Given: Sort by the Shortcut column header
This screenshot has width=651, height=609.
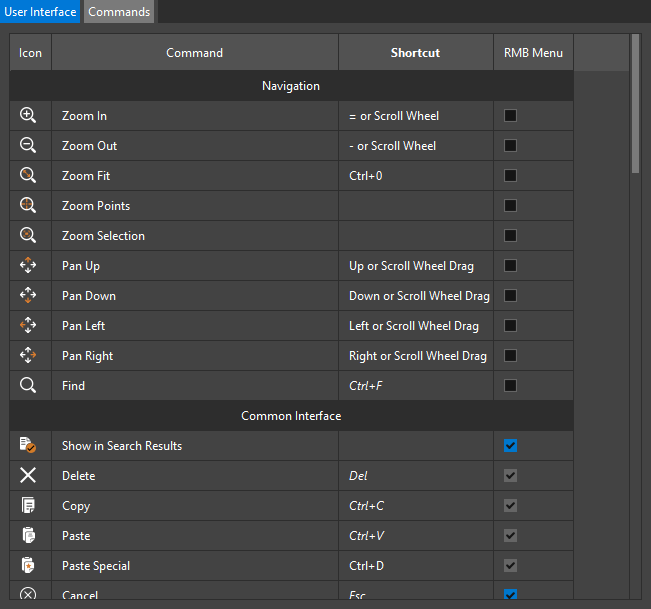Looking at the screenshot, I should coord(416,52).
